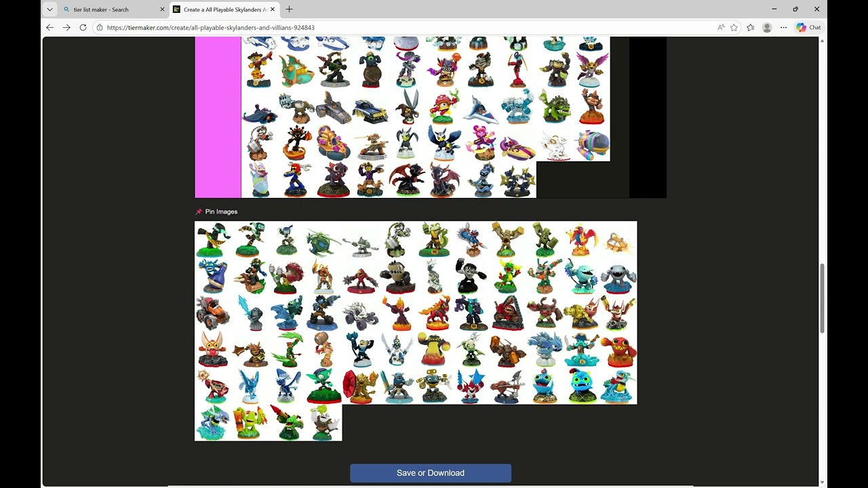
Task: Pick the purple Trap Shadow cat figure
Action: point(471,312)
